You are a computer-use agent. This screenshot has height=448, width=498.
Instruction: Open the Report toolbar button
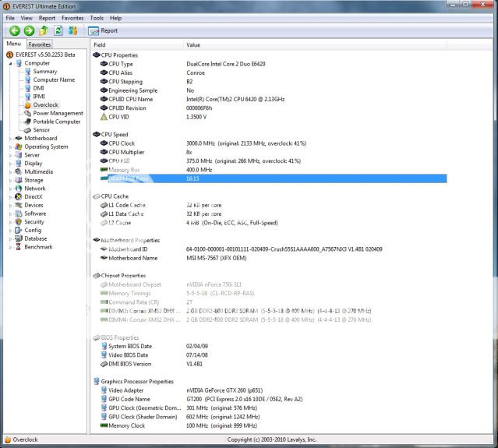[103, 31]
